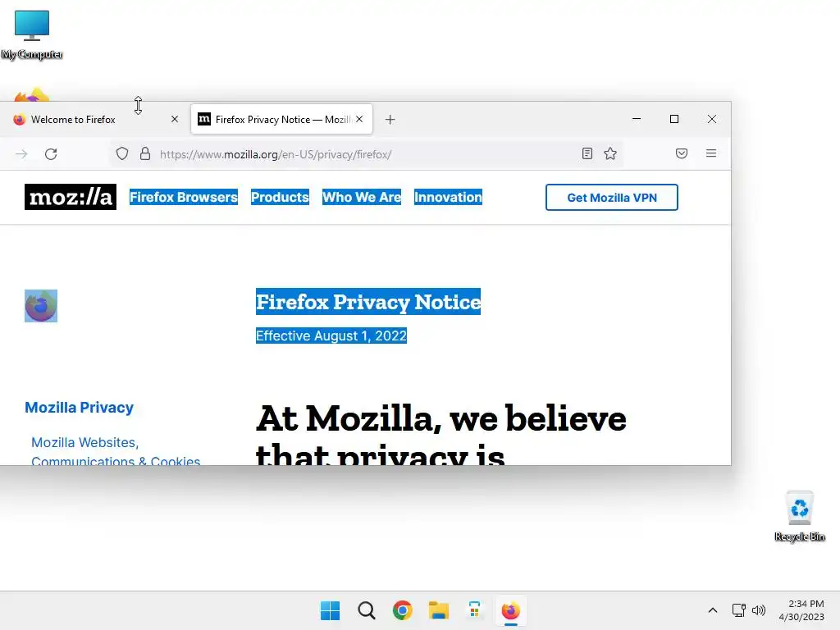
Task: Click the forward navigation arrow
Action: coord(21,154)
